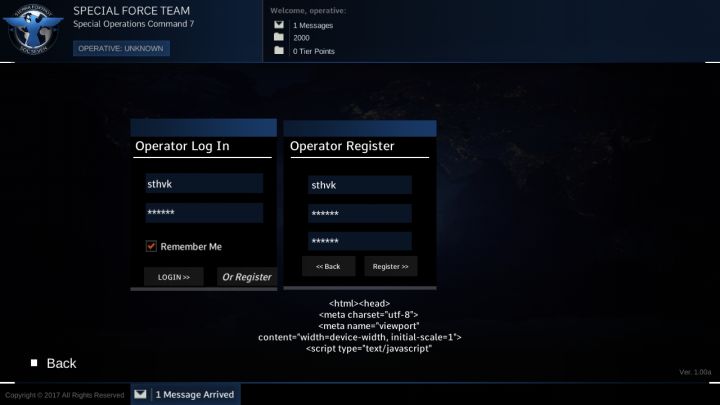720x405 pixels.
Task: Click the square bullet icon beside Back
Action: [x=34, y=363]
